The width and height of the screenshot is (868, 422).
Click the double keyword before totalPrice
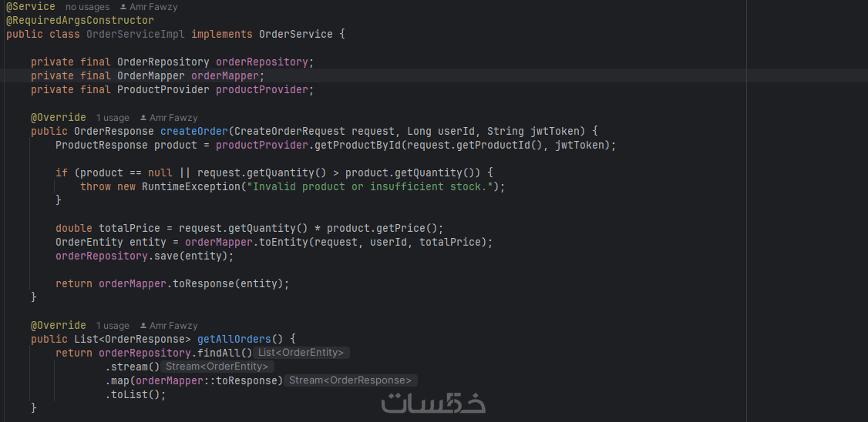74,228
